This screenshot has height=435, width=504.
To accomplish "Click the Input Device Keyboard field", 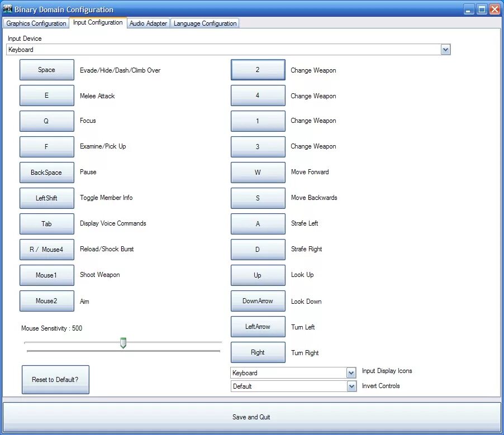I will (x=228, y=50).
